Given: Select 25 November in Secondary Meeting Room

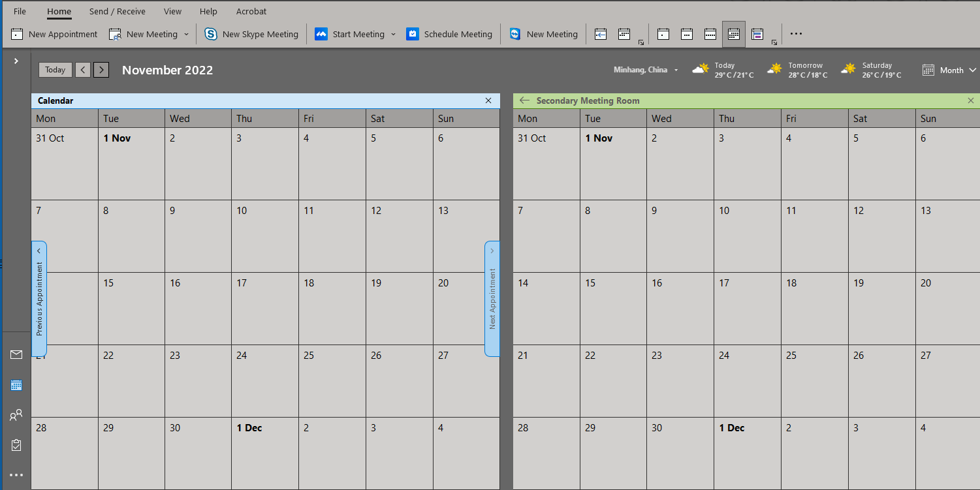Looking at the screenshot, I should 815,381.
